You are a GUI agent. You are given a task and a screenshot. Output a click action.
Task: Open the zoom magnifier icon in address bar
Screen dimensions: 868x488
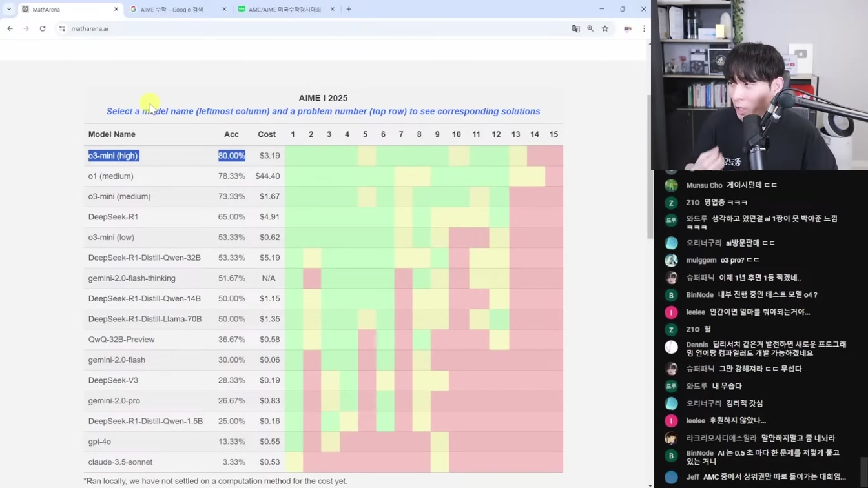(x=590, y=28)
